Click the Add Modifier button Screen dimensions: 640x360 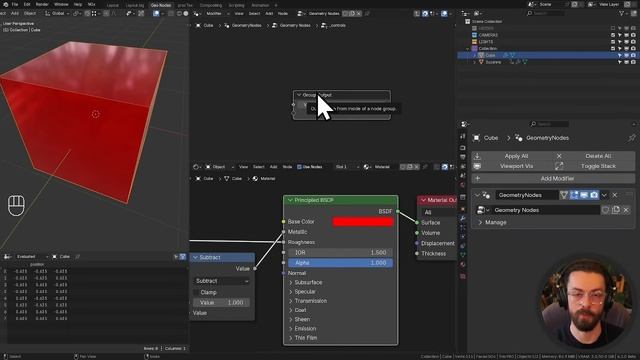pyautogui.click(x=553, y=178)
